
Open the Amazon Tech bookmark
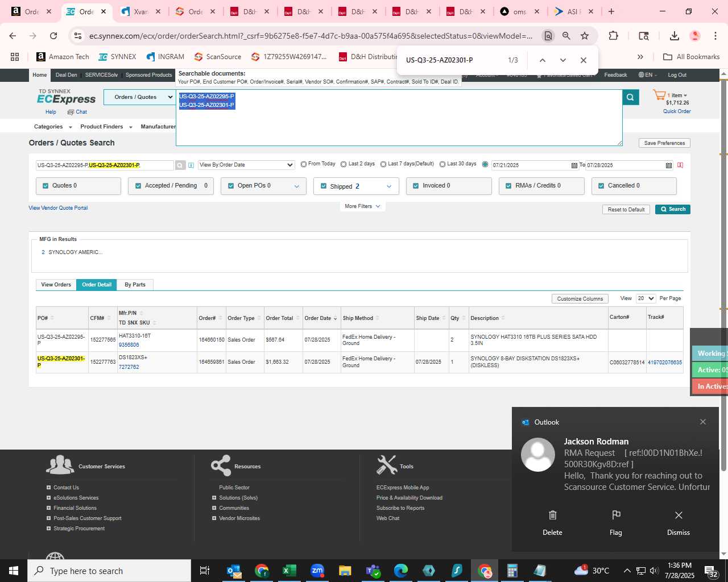(63, 57)
